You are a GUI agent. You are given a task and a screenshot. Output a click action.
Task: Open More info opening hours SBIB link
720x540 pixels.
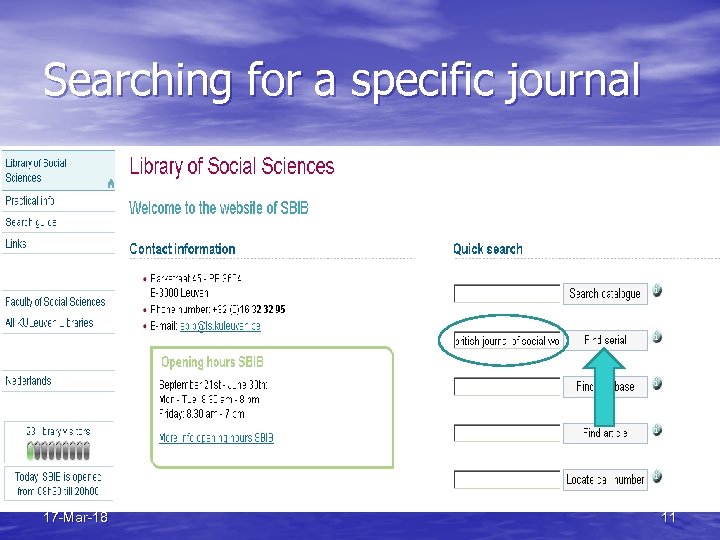(216, 438)
